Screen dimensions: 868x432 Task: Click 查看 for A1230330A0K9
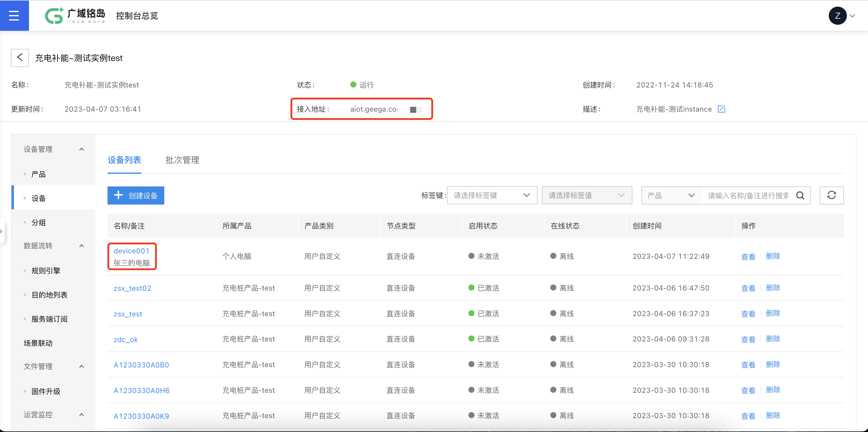point(748,416)
